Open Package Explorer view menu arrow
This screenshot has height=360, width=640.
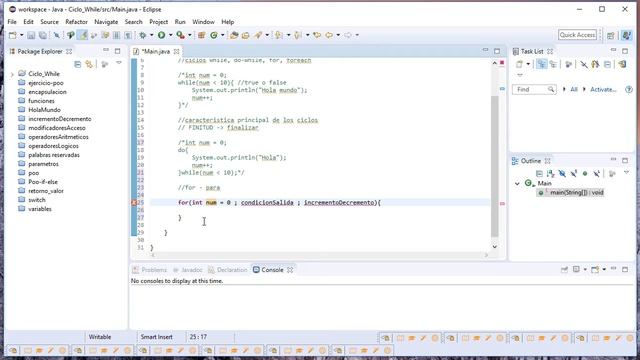click(x=119, y=63)
